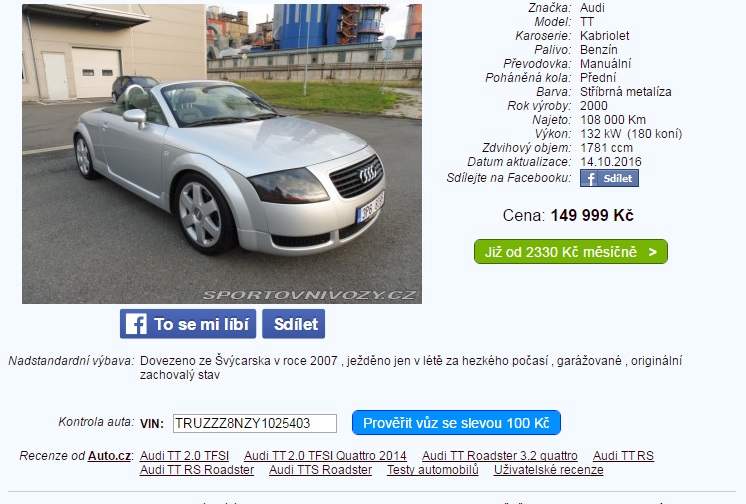Open the Uživatelské recenze link
The width and height of the screenshot is (746, 504).
tap(549, 470)
